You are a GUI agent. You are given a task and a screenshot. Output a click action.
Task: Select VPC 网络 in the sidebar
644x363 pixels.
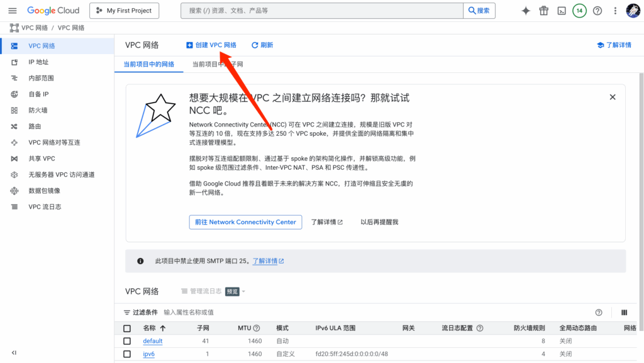pyautogui.click(x=57, y=46)
